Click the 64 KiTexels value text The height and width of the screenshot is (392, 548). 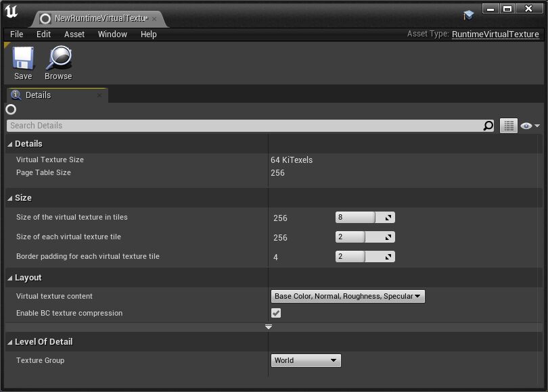click(292, 160)
